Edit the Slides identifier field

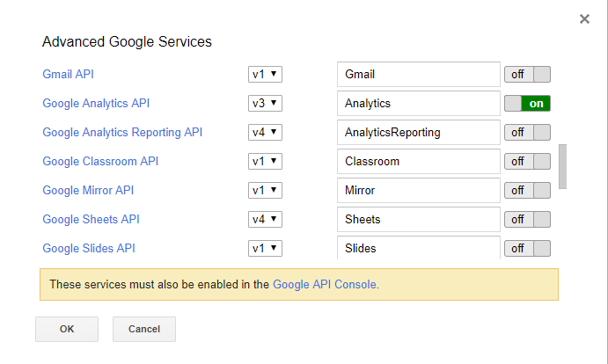tap(419, 248)
